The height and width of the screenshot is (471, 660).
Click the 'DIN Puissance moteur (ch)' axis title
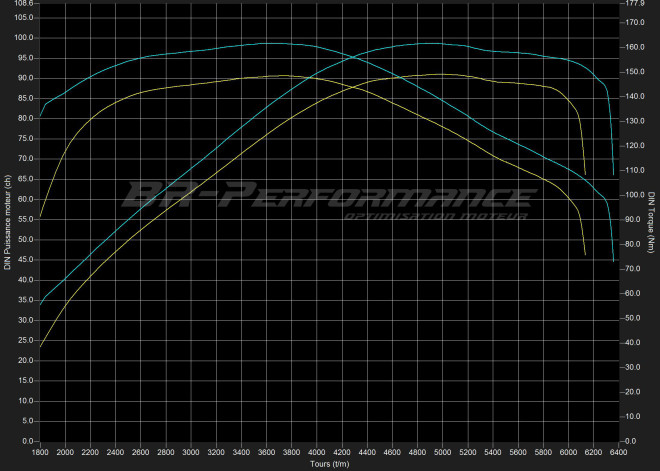(x=7, y=222)
